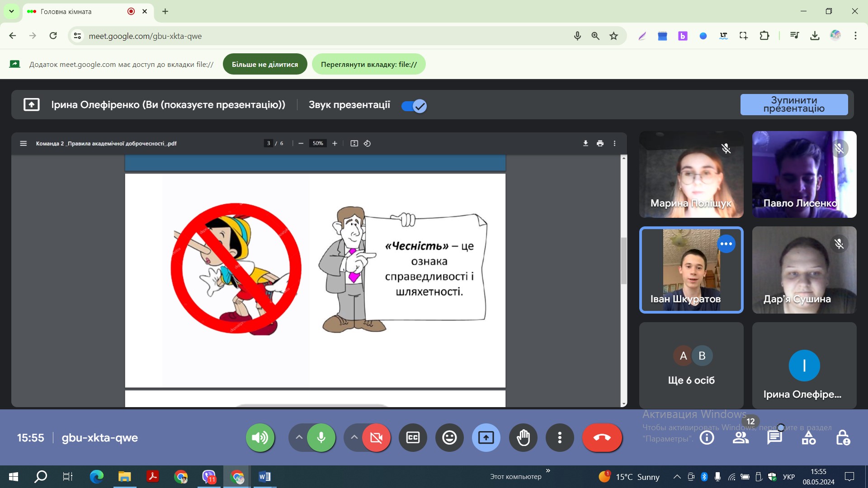Click Дар'я Сушина video tile
Screen dimensions: 868x488
tap(804, 270)
